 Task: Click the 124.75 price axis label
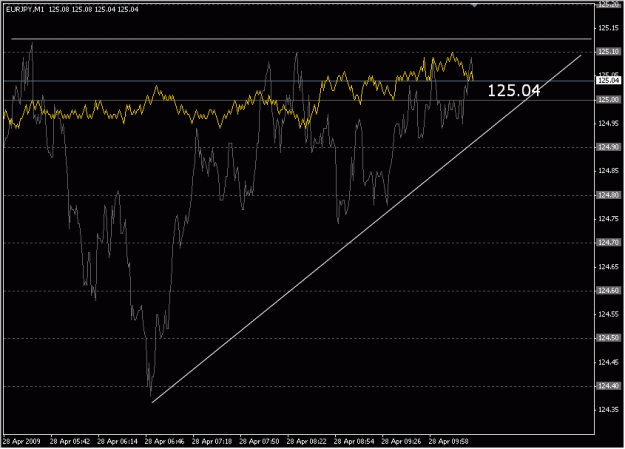click(x=608, y=219)
